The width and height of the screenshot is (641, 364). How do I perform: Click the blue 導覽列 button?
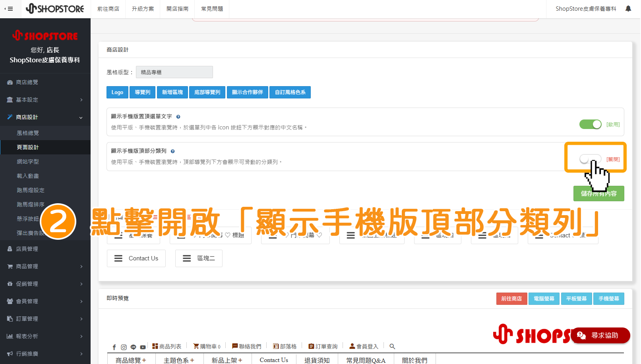[142, 92]
